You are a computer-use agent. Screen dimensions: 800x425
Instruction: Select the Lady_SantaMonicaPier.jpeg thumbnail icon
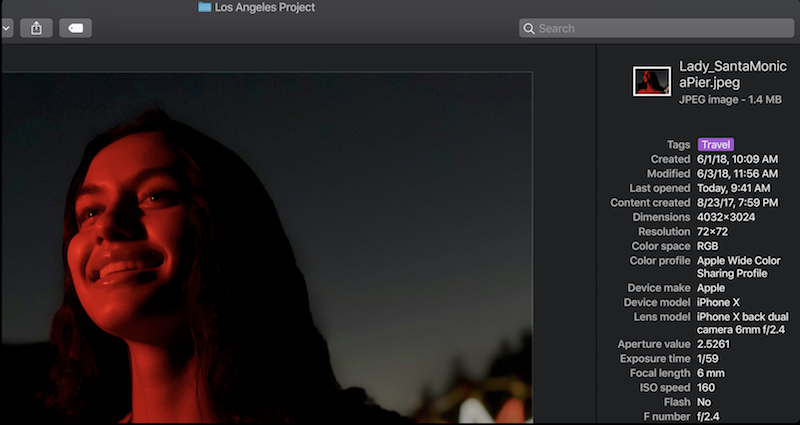[652, 80]
